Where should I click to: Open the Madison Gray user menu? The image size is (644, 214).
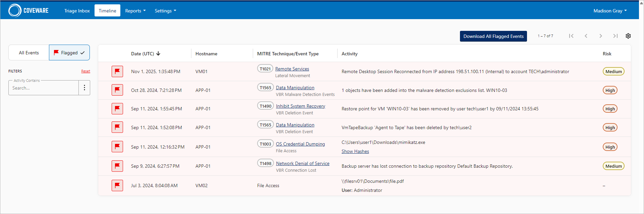(610, 11)
